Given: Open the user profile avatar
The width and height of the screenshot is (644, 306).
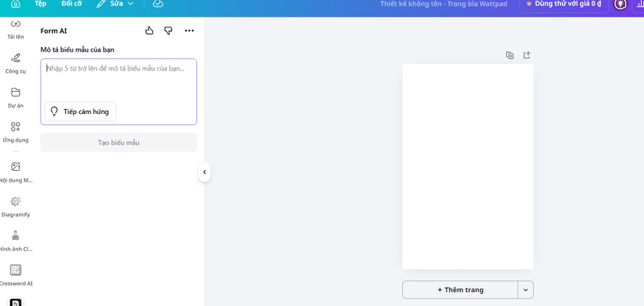Looking at the screenshot, I should click(x=620, y=4).
